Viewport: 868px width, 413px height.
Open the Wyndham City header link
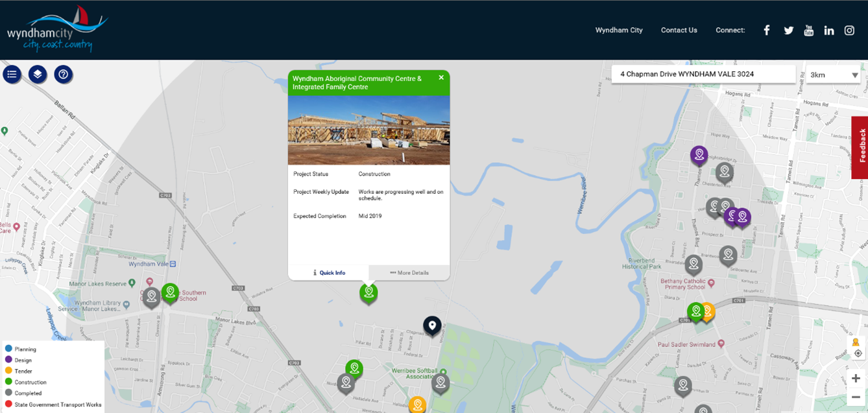point(619,30)
